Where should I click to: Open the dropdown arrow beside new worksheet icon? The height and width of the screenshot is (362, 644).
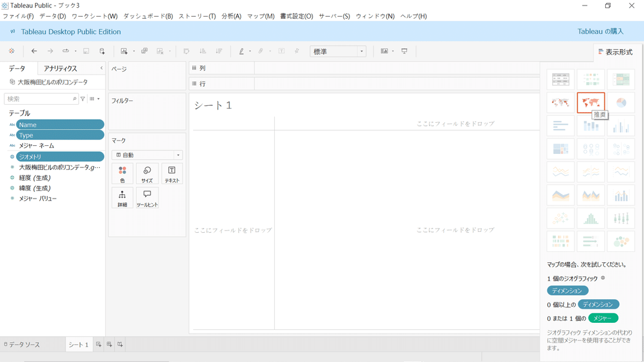(x=134, y=51)
